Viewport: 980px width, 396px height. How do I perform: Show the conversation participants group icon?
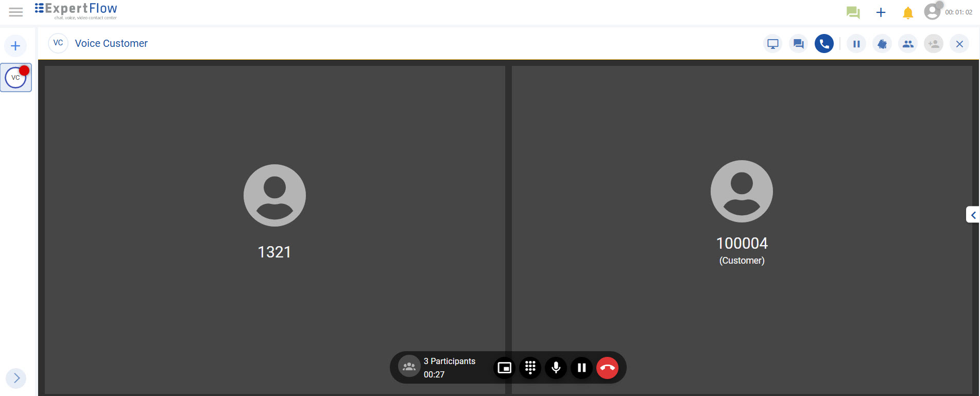point(908,44)
